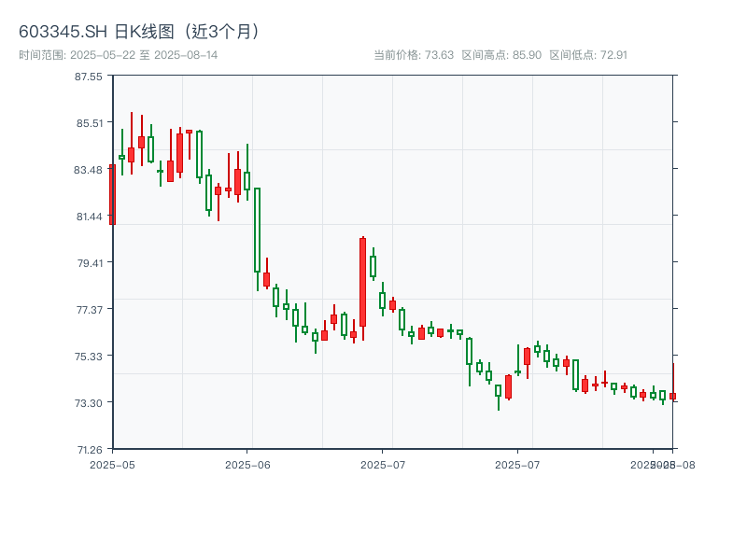Click the 87.55 y-axis label
This screenshot has height=560, width=747.
88,77
